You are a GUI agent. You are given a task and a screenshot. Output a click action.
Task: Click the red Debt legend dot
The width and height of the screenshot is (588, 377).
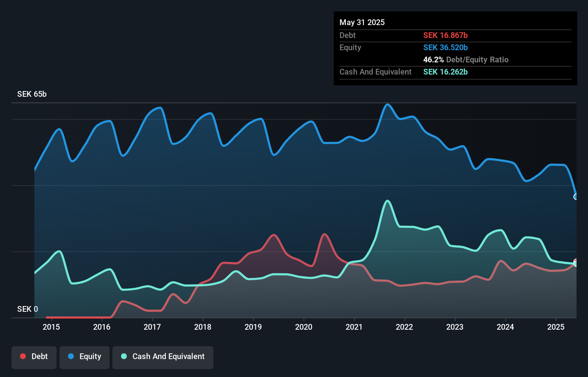click(x=23, y=356)
